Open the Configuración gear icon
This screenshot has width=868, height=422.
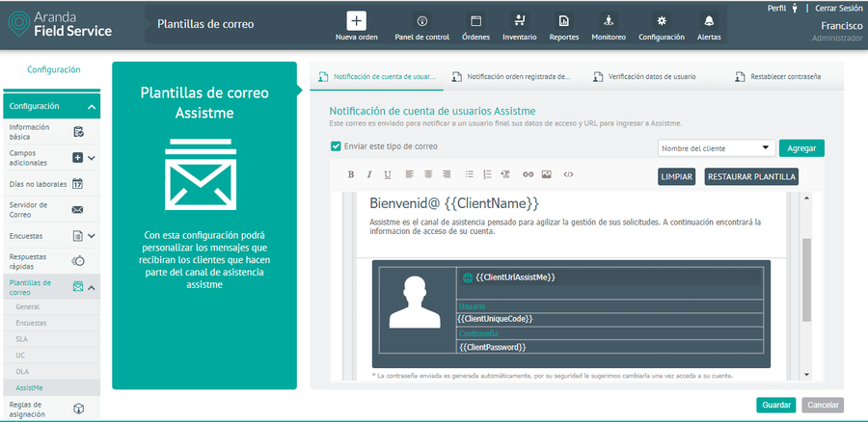click(662, 21)
